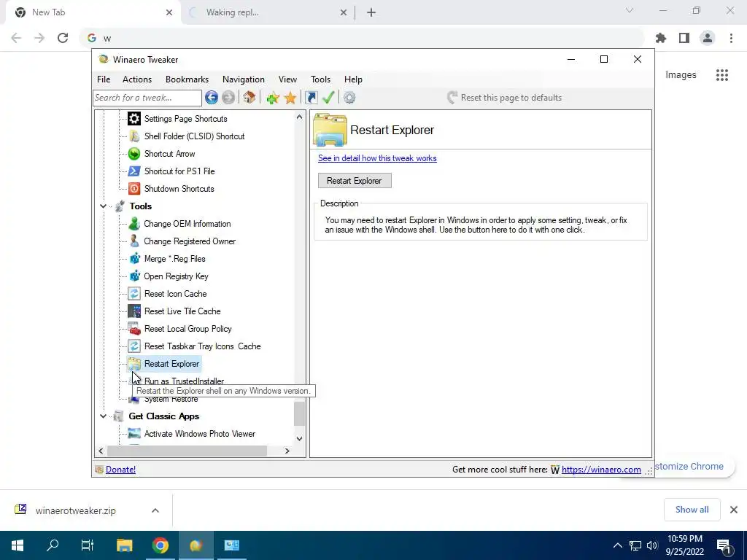The height and width of the screenshot is (560, 747).
Task: Select the Change OEM Information icon
Action: click(134, 224)
